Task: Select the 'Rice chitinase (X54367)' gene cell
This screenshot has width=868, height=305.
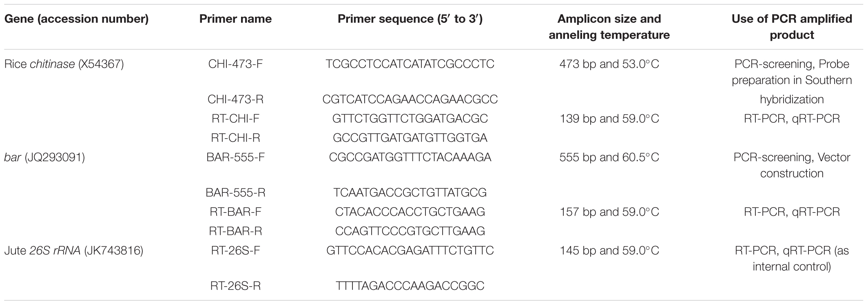Action: [64, 64]
